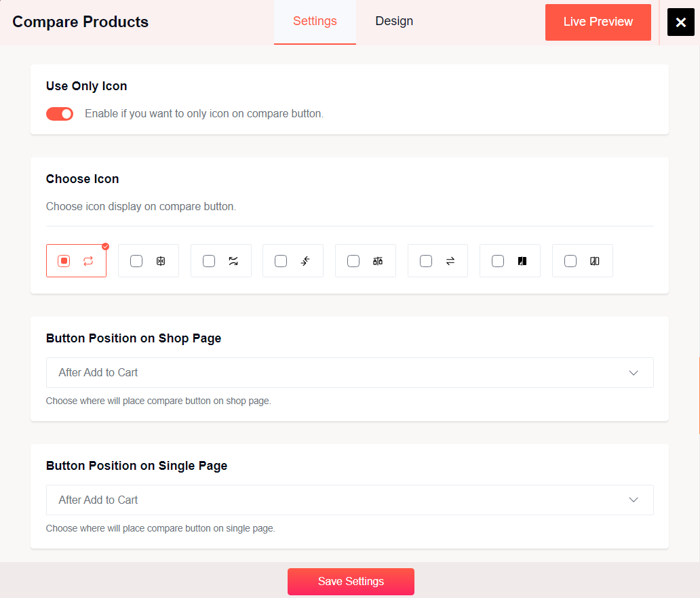Check the box next to the shuffle icon

pyautogui.click(x=208, y=260)
